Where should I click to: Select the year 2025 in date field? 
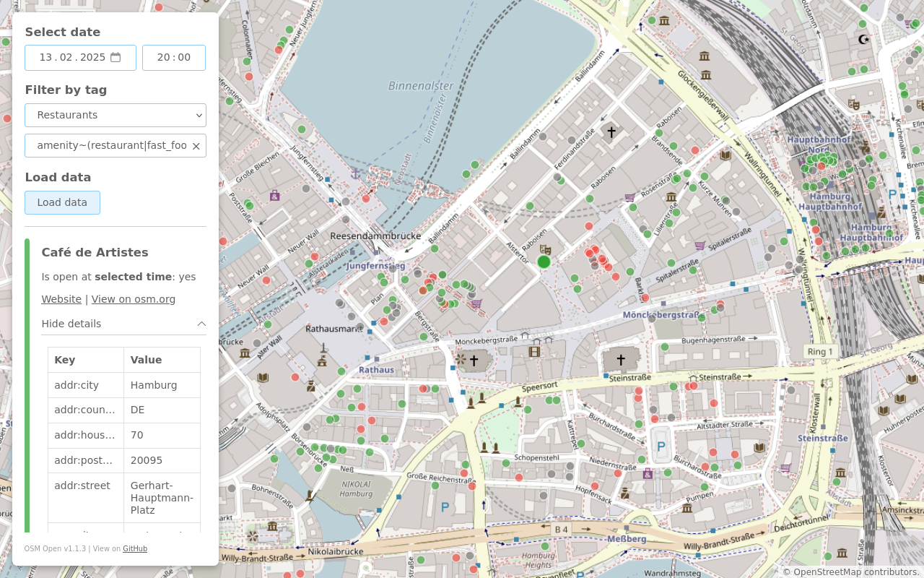click(x=93, y=57)
